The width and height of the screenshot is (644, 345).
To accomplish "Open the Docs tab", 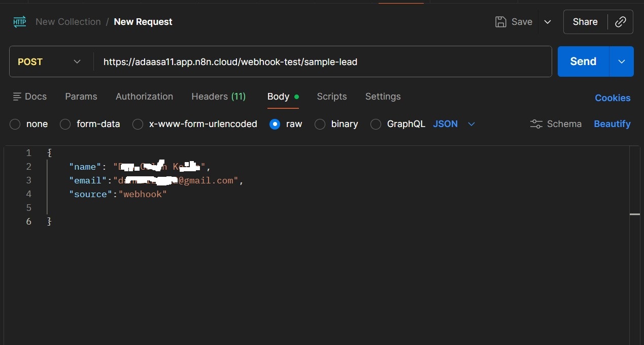I will (x=30, y=97).
